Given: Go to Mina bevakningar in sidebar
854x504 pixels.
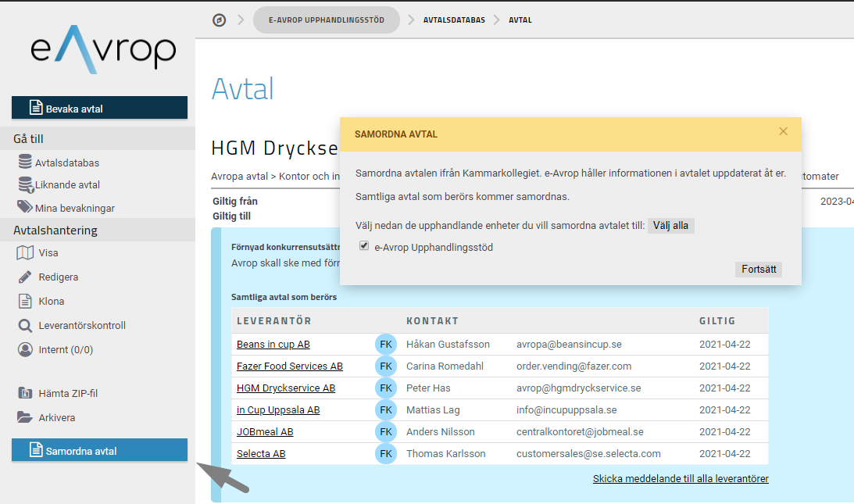Looking at the screenshot, I should (74, 208).
